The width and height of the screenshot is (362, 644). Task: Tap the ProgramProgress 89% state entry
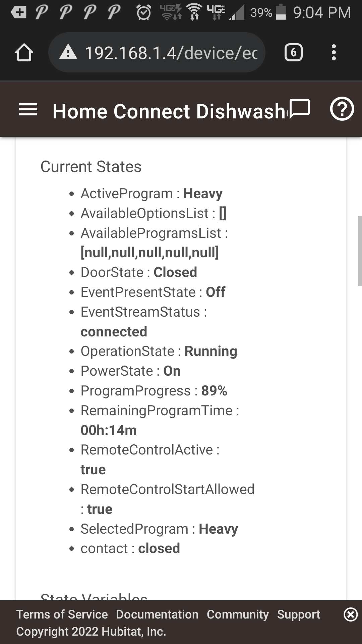tap(154, 391)
